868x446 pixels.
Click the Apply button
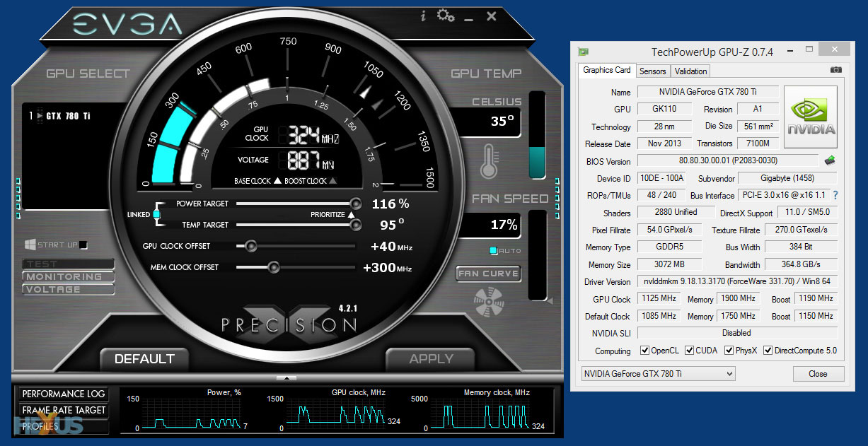click(x=431, y=359)
